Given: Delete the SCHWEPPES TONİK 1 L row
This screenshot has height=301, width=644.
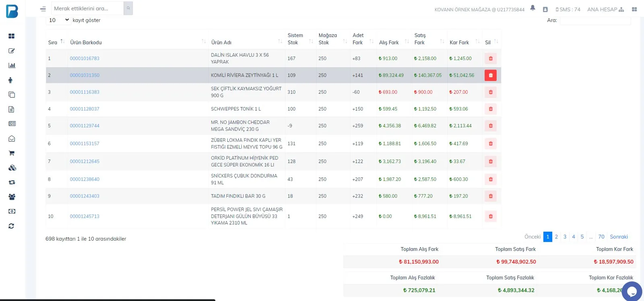Looking at the screenshot, I should point(491,109).
